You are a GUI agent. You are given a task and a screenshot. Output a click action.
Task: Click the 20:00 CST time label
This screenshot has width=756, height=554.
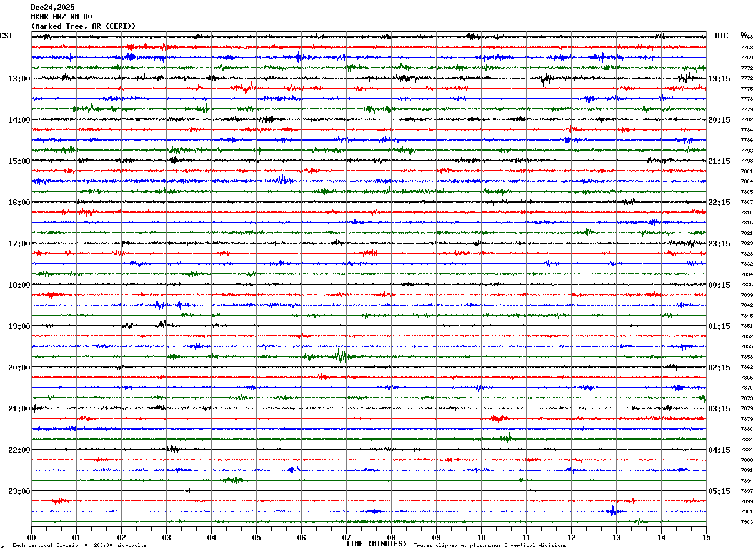[19, 368]
